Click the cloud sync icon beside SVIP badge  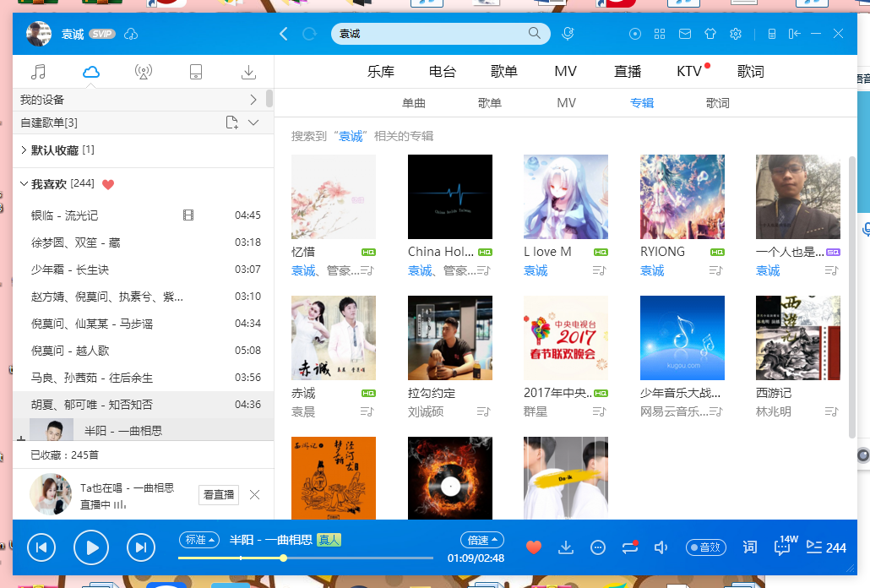click(x=131, y=34)
